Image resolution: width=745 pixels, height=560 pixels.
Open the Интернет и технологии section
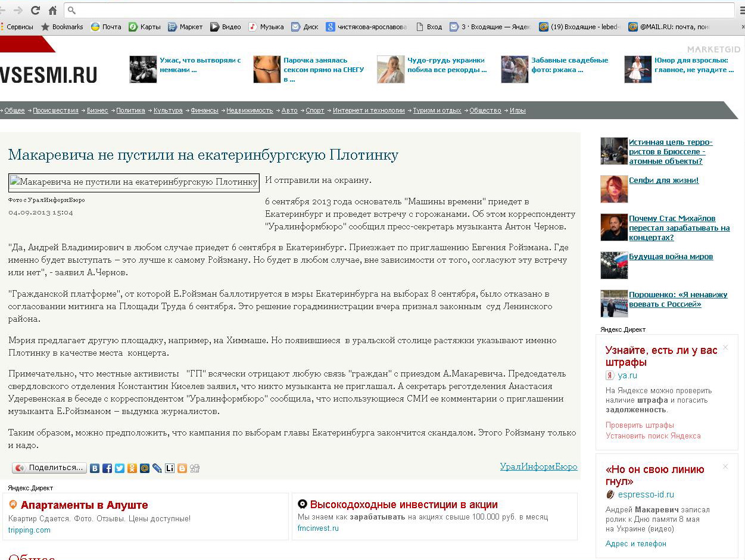pos(369,110)
